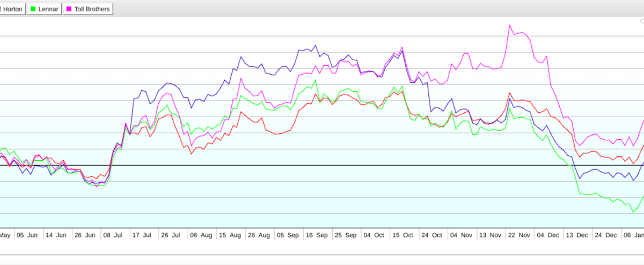The image size is (644, 265).
Task: Toggle the Lennar series legend button
Action: (x=45, y=9)
